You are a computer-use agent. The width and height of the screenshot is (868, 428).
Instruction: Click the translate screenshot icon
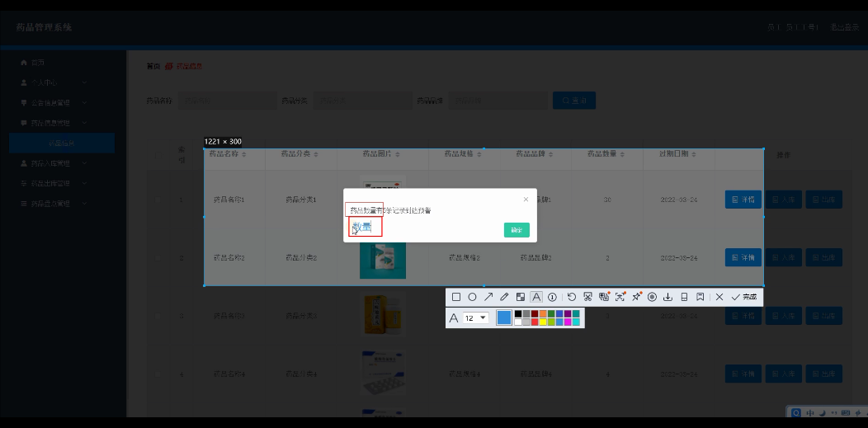[604, 297]
